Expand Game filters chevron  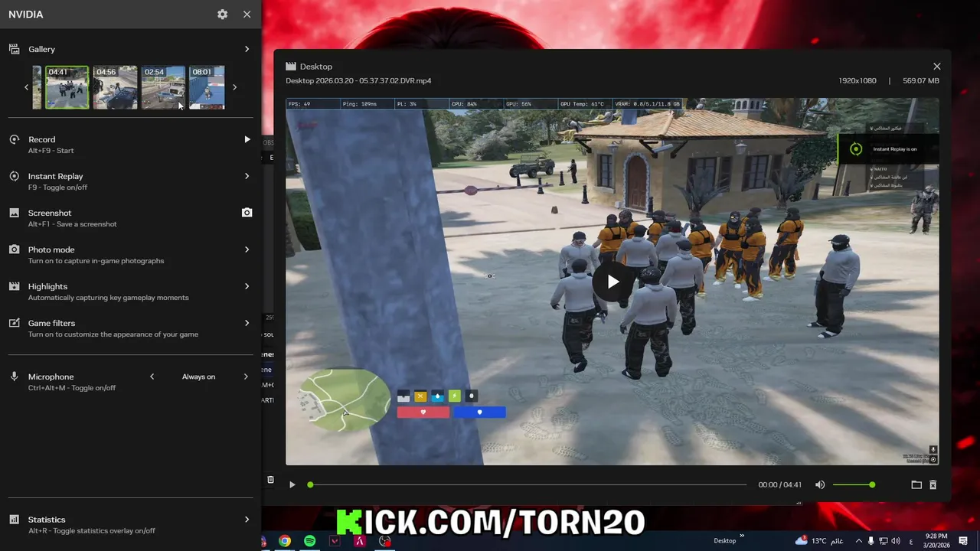click(247, 323)
